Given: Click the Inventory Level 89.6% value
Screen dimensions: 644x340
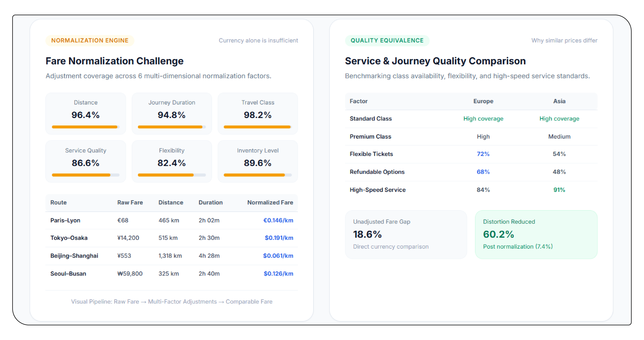Looking at the screenshot, I should pos(258,163).
